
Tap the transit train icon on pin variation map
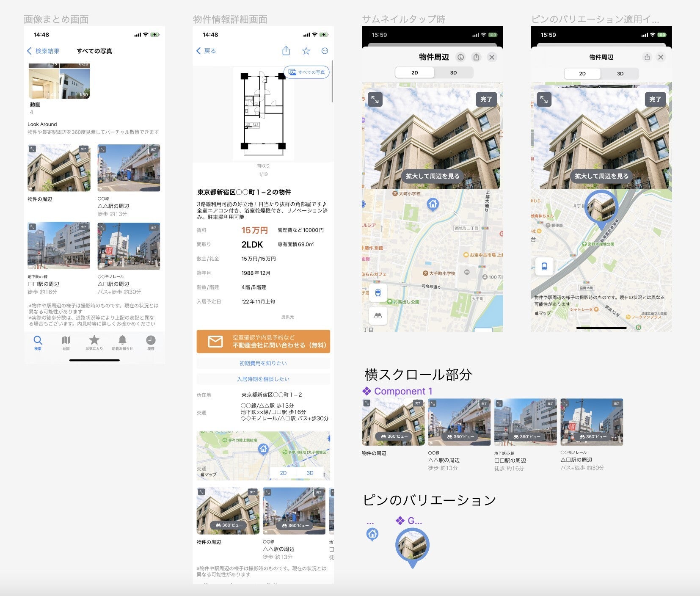[x=544, y=267]
